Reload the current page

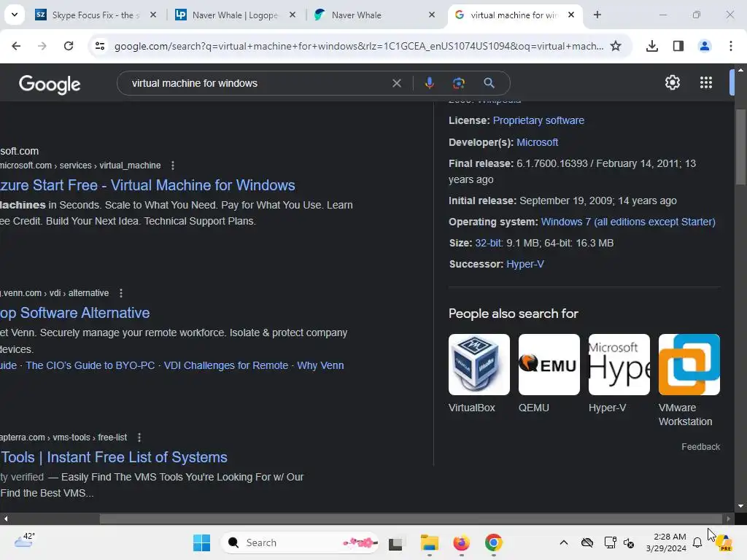tap(69, 46)
